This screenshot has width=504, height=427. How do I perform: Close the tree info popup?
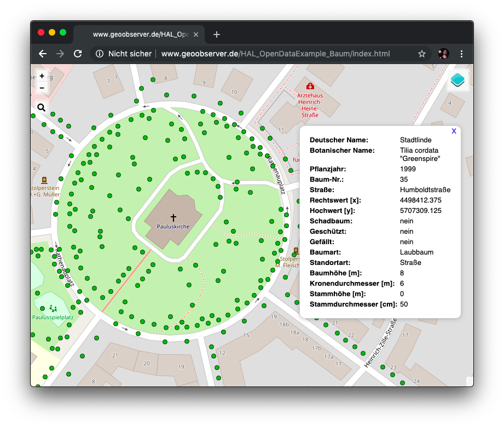[x=454, y=131]
